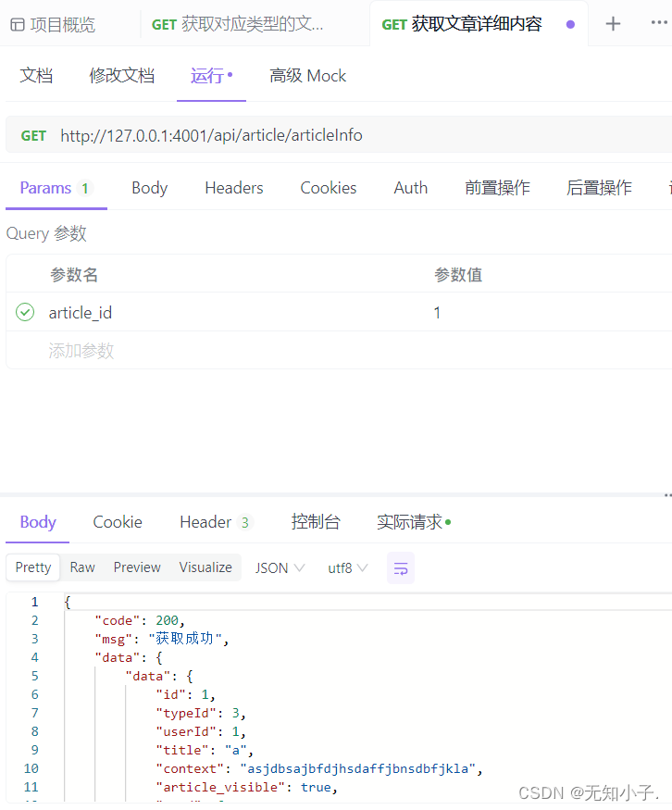Open the Headers request tab

[234, 188]
